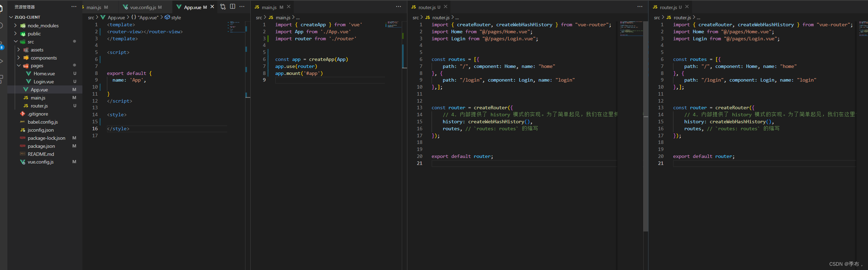Screen dimensions: 868x270
Task: Open explorer views and more actions menu
Action: pyautogui.click(x=74, y=7)
